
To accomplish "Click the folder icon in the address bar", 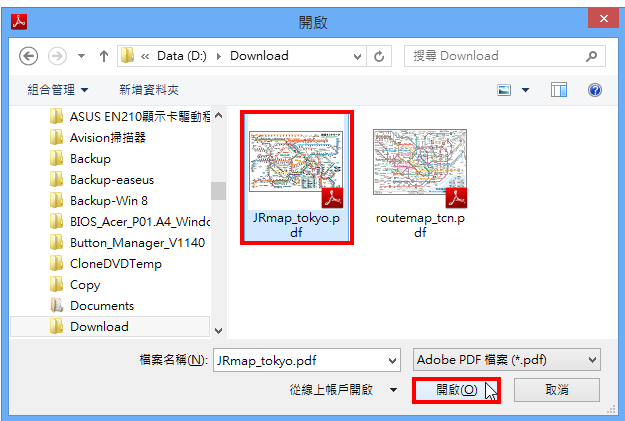I will coord(127,56).
